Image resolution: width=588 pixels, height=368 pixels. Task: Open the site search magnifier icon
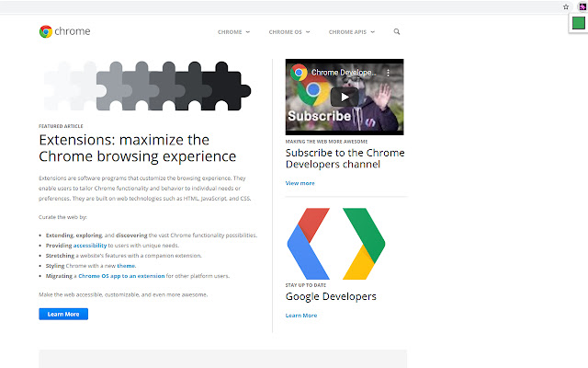397,31
